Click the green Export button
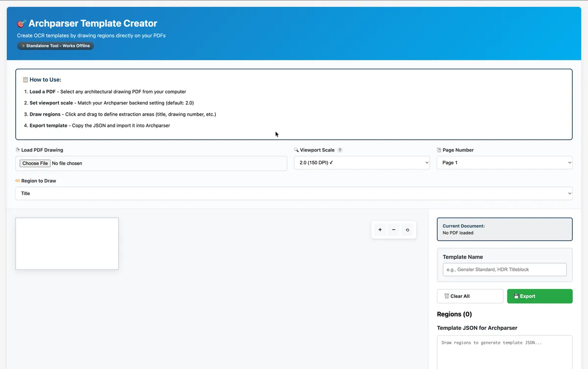Screen dimensions: 588x369 click(x=539, y=296)
